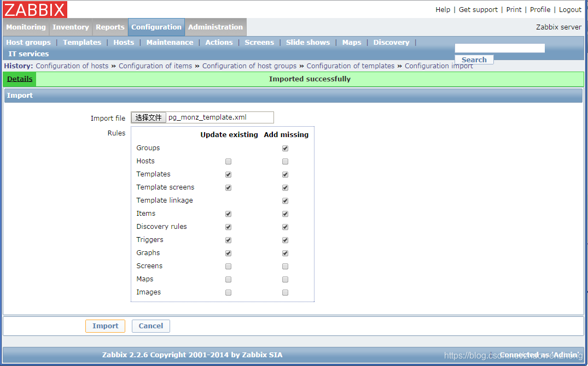Open the Monitoring tab
588x366 pixels.
26,27
